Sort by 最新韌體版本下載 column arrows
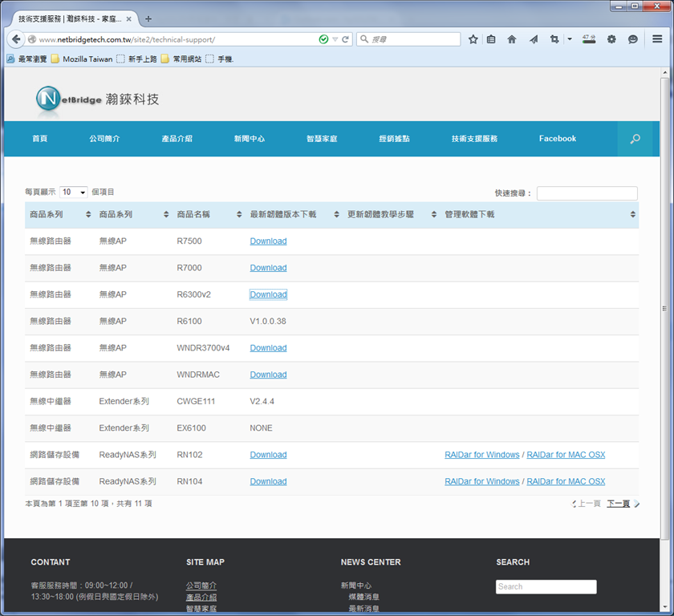 click(336, 214)
